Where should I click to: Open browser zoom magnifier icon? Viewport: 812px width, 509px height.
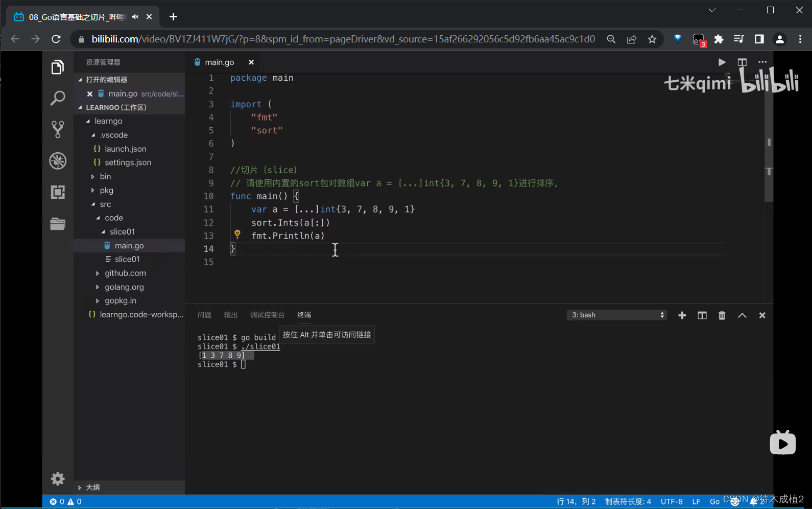[611, 39]
